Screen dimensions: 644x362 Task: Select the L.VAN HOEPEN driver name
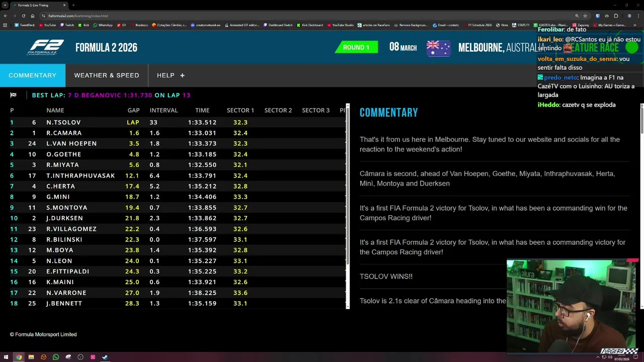coord(71,143)
